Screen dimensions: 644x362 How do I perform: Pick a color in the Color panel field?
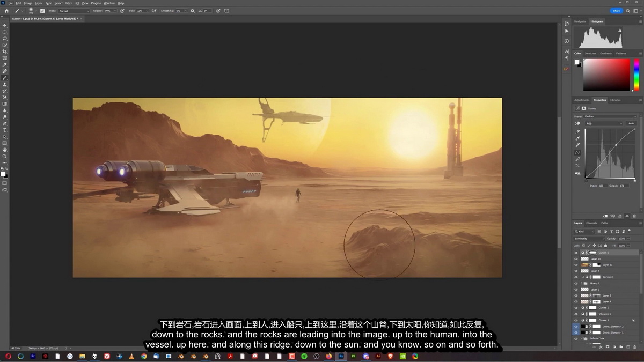(606, 75)
